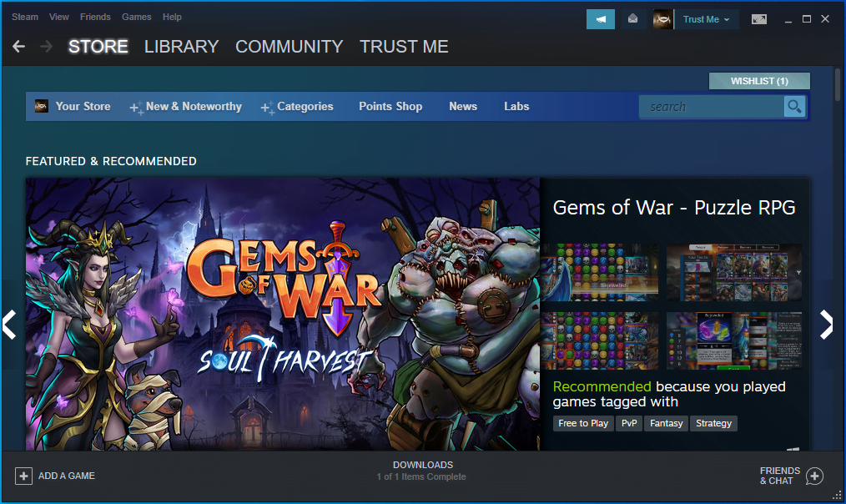Go back with the left arrow

tap(19, 47)
